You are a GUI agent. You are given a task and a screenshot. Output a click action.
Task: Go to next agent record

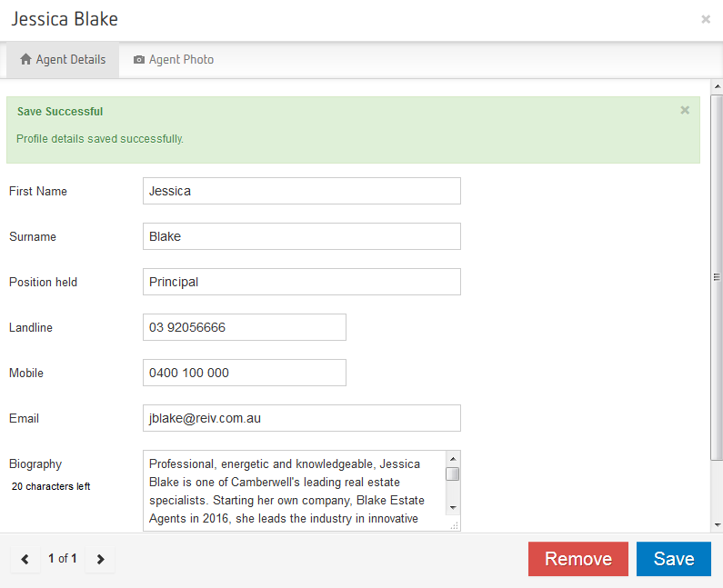point(100,559)
